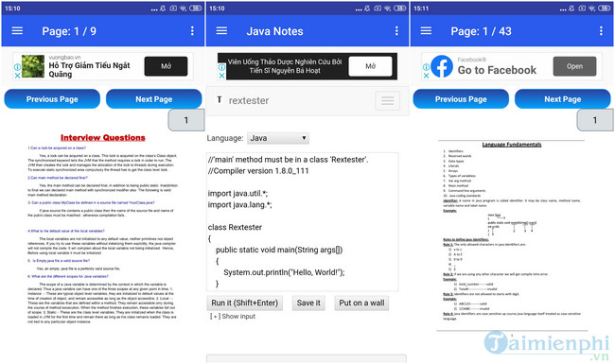Open hamburger menu on Page 1 / 9 screen
615x364 pixels.
point(17,31)
